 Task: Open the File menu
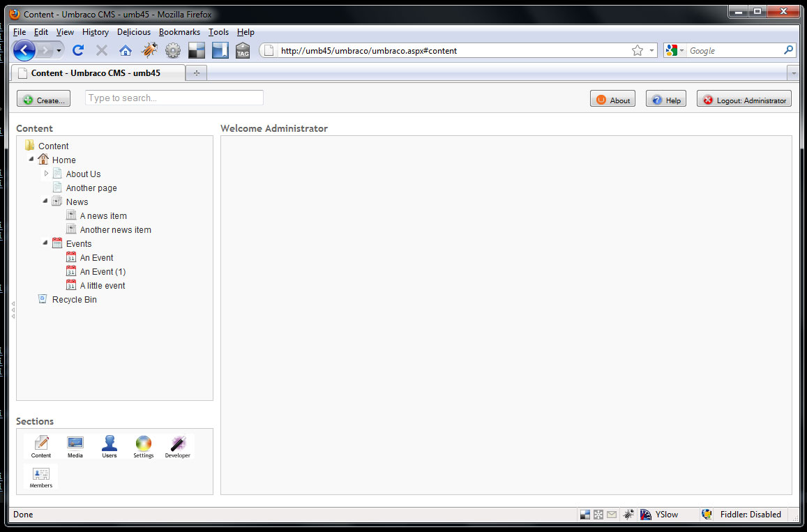pyautogui.click(x=20, y=32)
